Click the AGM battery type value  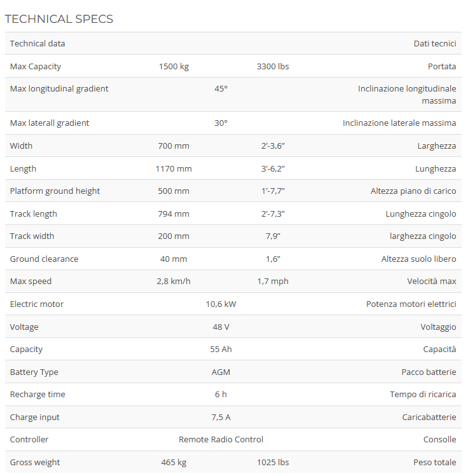pyautogui.click(x=221, y=372)
